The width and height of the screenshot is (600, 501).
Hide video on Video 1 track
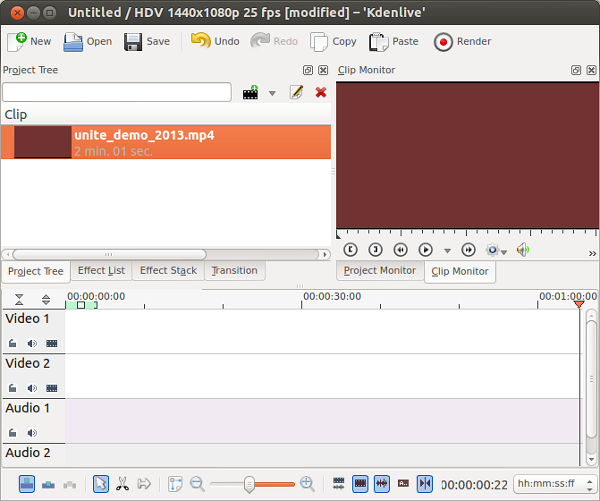click(52, 343)
